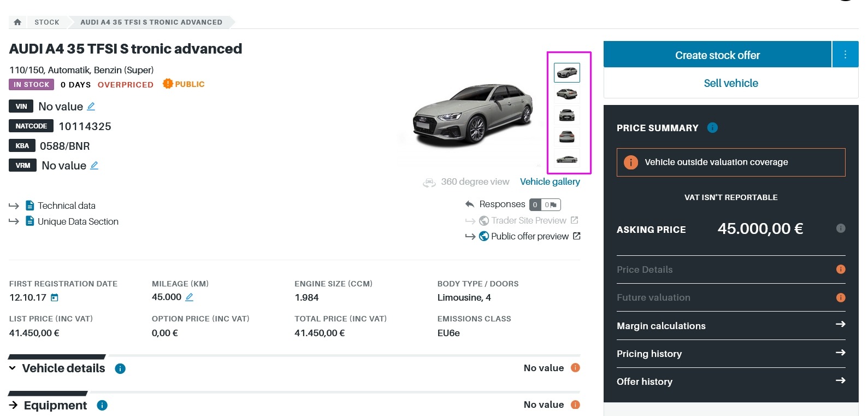Click the Vehicle details info icon
This screenshot has width=868, height=416.
[x=120, y=368]
